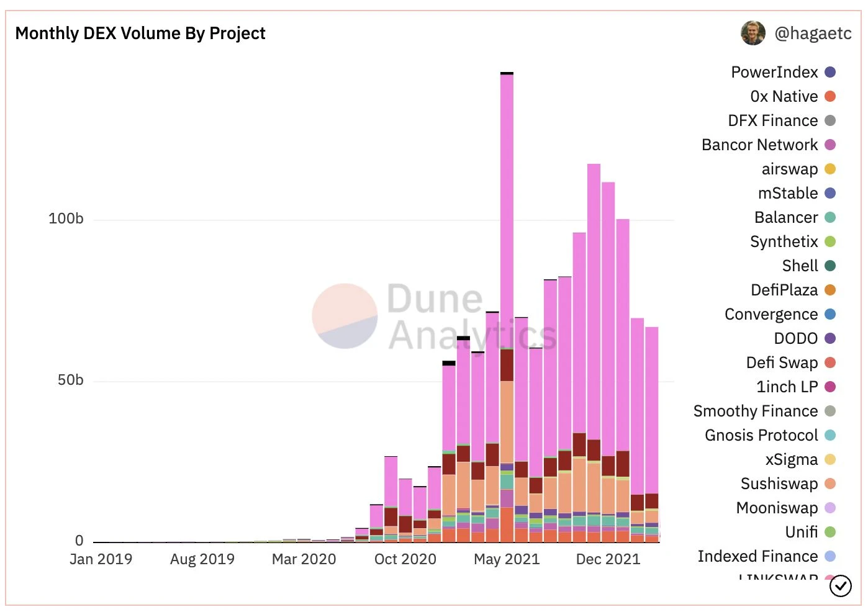Click the xSigma legend color dot
The height and width of the screenshot is (612, 868).
pos(830,460)
